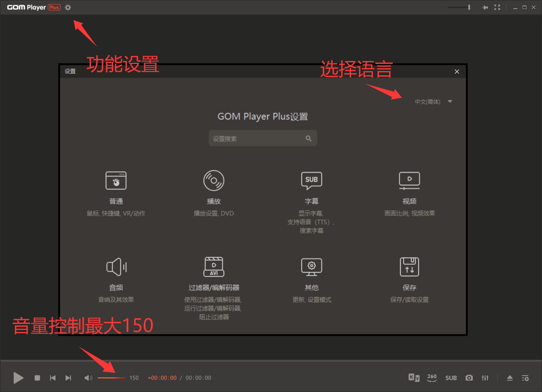Viewport: 542px width, 392px height.
Task: Click the 画面比例, 视频效果 description
Action: (410, 213)
